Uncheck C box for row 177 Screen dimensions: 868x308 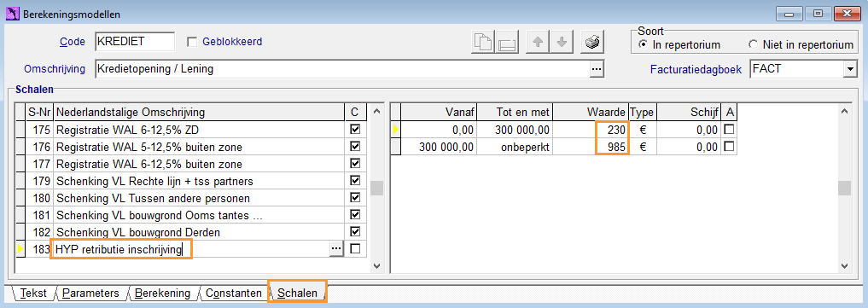click(x=355, y=163)
